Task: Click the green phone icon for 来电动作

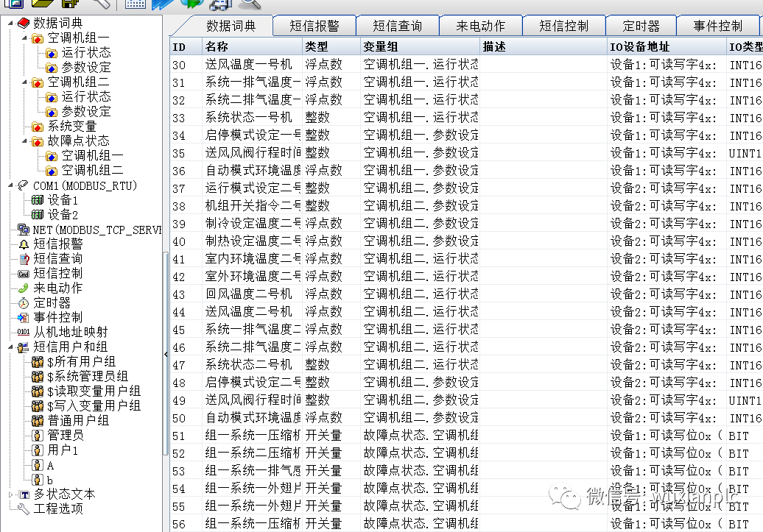Action: click(x=24, y=288)
